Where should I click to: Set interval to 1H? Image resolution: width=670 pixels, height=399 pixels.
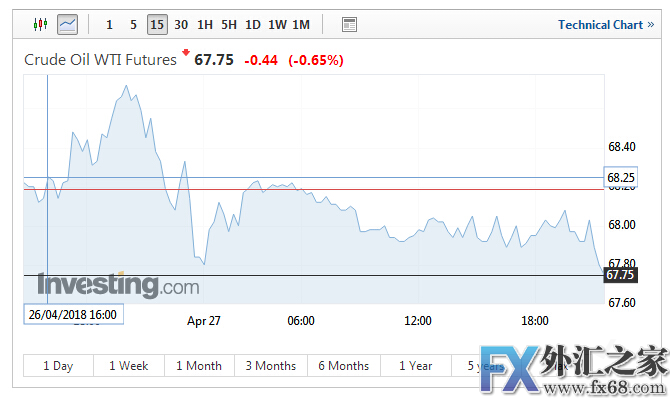point(205,25)
